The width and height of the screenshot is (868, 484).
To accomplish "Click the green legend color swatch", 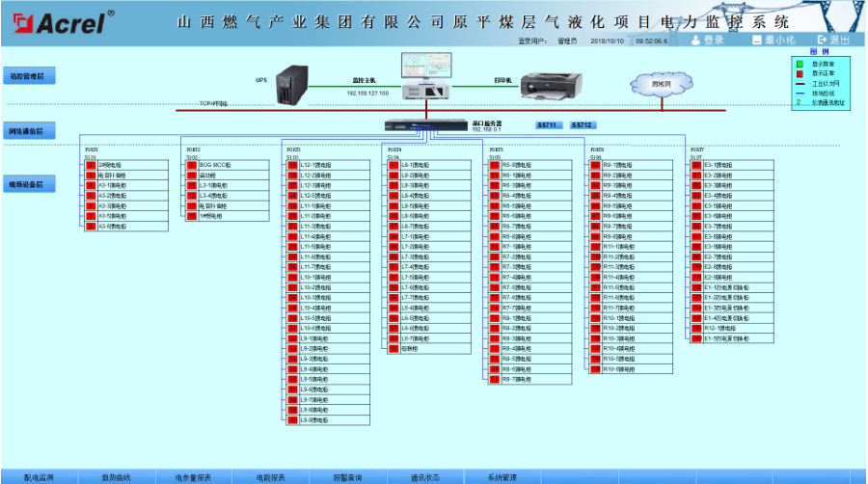I will point(800,65).
